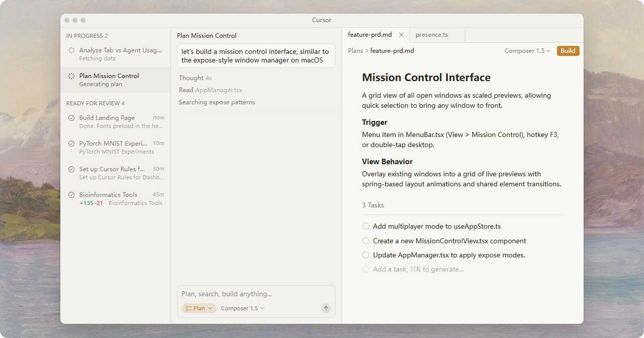
Task: Click spinner icon beside Analyze Tab task
Action: [x=71, y=50]
